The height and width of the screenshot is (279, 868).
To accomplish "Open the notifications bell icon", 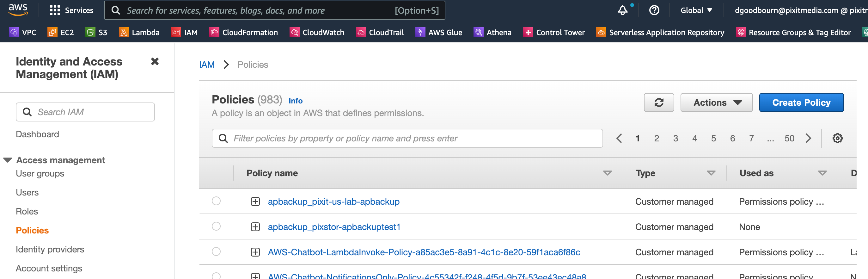I will 622,10.
